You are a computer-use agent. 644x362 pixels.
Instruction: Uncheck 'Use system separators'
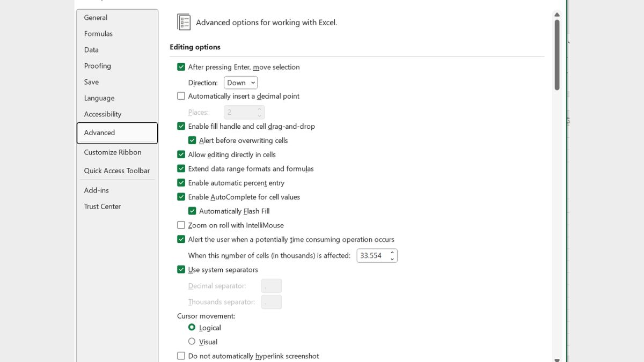[181, 270]
